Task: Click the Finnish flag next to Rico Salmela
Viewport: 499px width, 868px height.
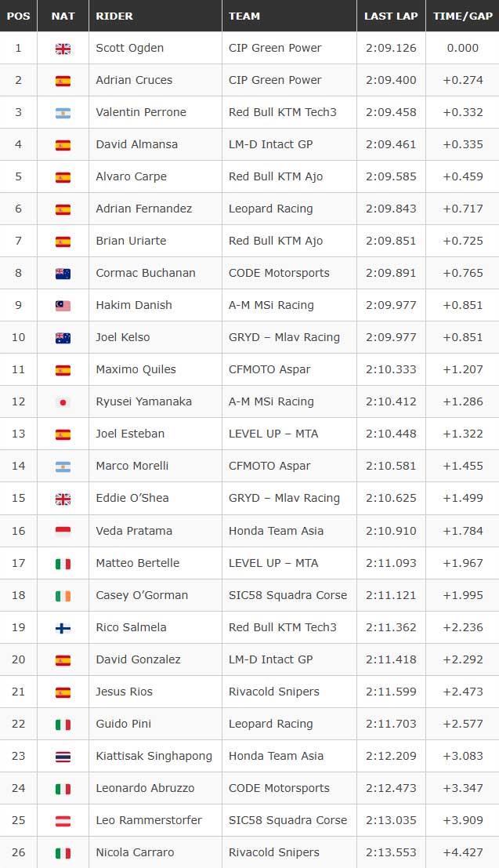Action: point(63,628)
